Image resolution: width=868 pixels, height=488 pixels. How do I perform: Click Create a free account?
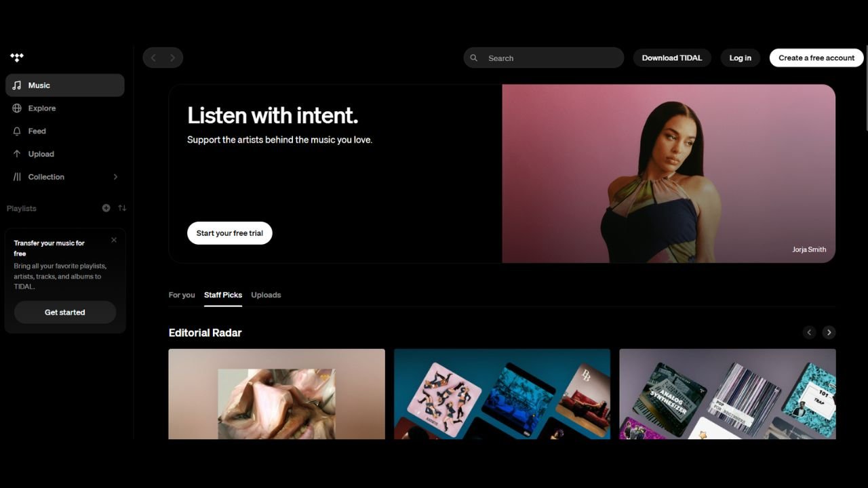(x=816, y=58)
